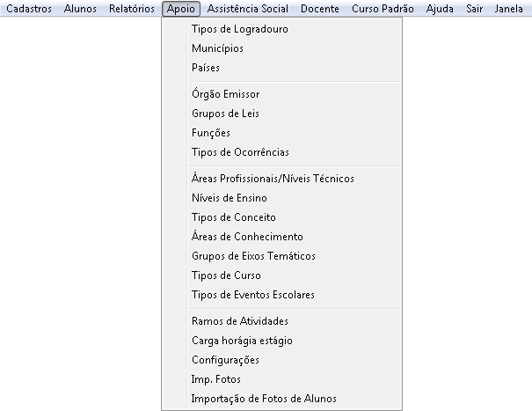This screenshot has width=532, height=411.
Task: Open the Cadastros menu
Action: coord(29,9)
